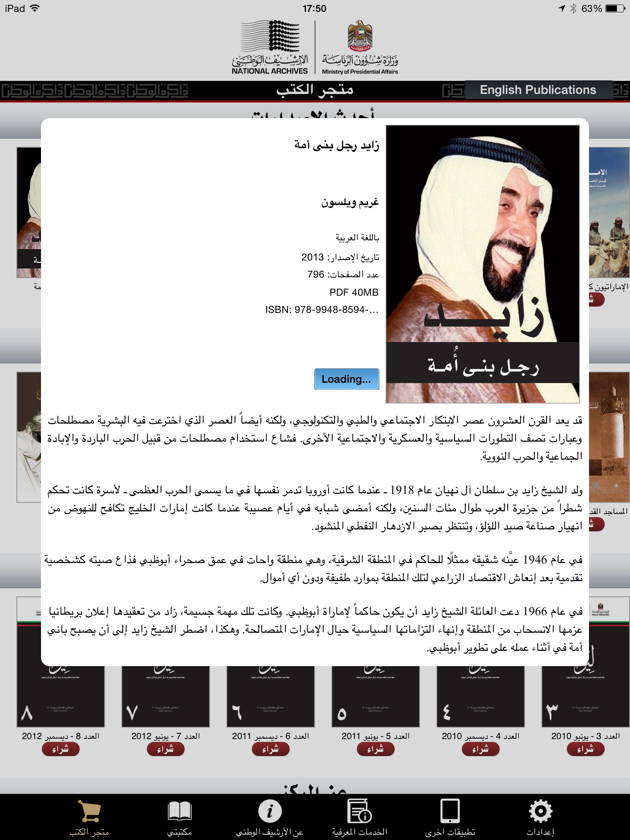The width and height of the screenshot is (630, 840).
Task: Open issue 6 magazine cover thumbnail
Action: pyautogui.click(x=271, y=696)
